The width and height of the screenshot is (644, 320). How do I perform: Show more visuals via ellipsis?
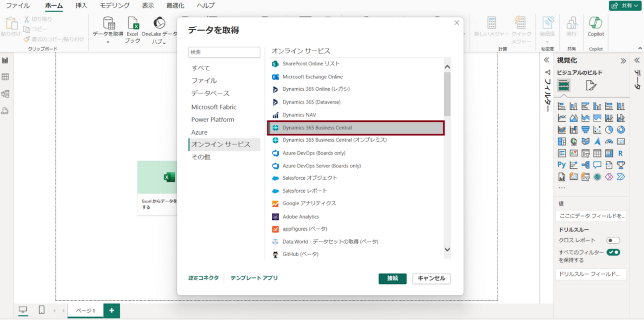pyautogui.click(x=562, y=188)
